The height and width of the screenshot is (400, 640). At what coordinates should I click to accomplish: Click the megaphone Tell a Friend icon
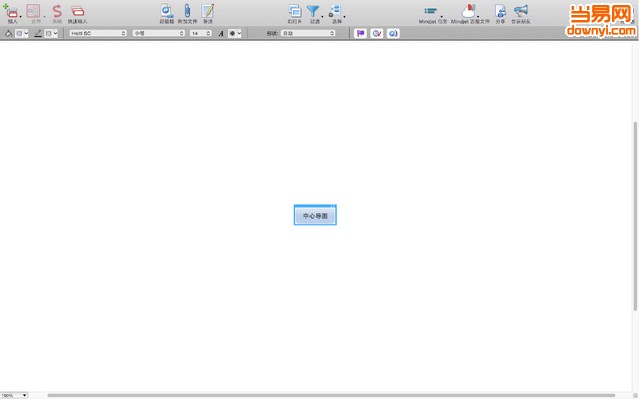[520, 11]
